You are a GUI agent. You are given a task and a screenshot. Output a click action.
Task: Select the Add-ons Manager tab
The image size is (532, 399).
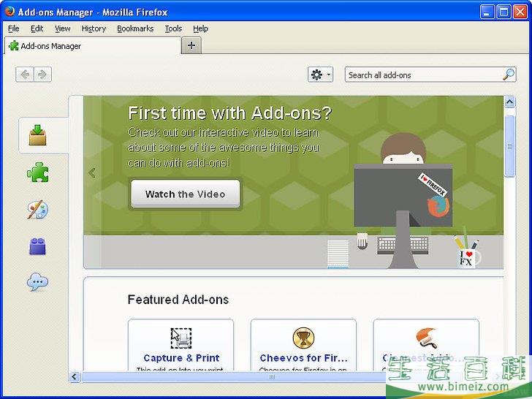[92, 46]
